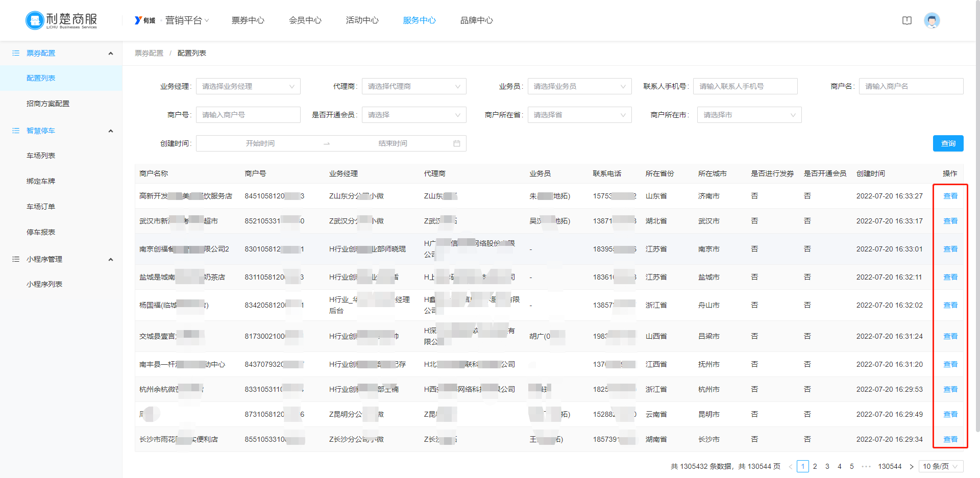Click the 有赞 brand icon

[145, 20]
